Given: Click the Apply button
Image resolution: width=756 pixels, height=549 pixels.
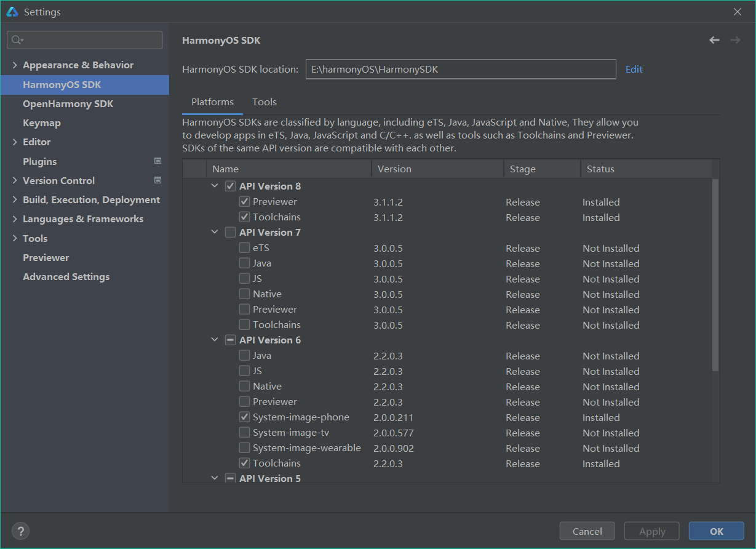Looking at the screenshot, I should pos(652,531).
